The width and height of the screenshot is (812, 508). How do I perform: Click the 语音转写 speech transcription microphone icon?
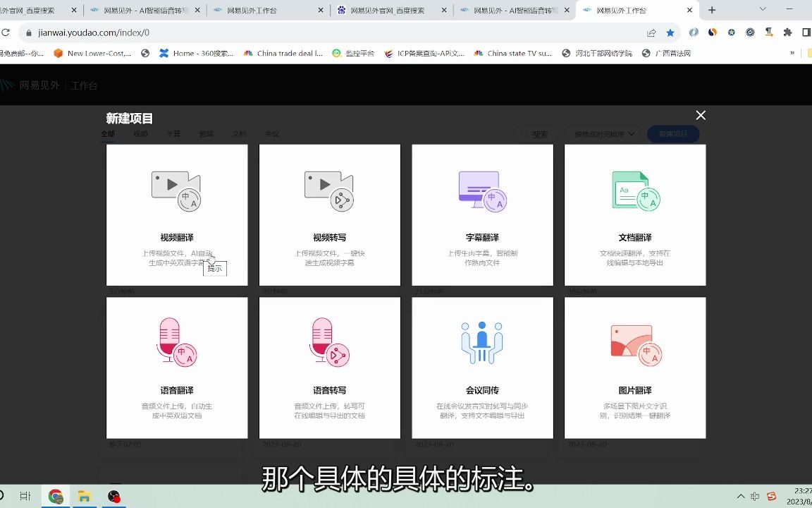click(328, 341)
